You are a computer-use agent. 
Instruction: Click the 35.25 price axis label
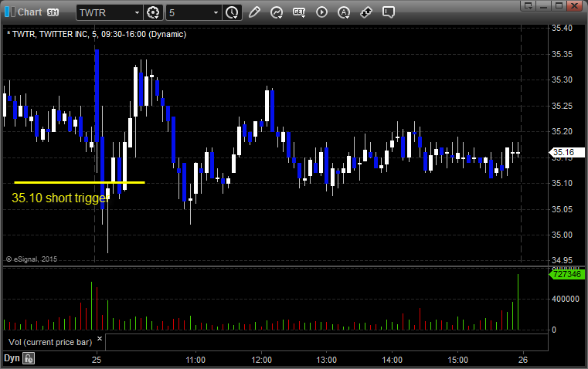tap(562, 106)
